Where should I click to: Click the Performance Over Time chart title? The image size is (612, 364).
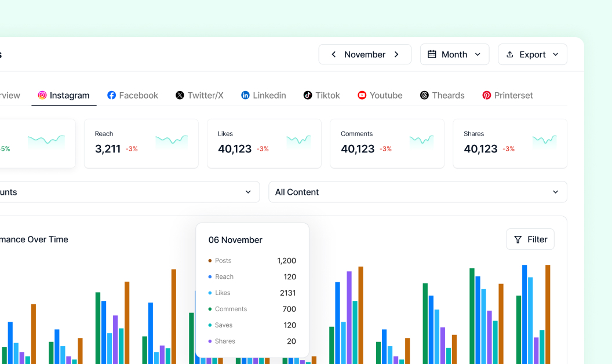coord(34,239)
